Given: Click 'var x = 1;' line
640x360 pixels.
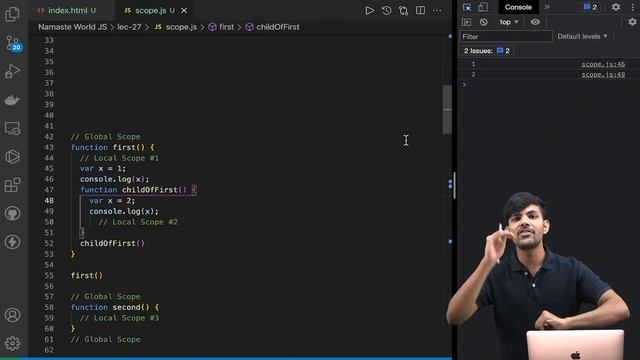Looking at the screenshot, I should [x=103, y=169].
